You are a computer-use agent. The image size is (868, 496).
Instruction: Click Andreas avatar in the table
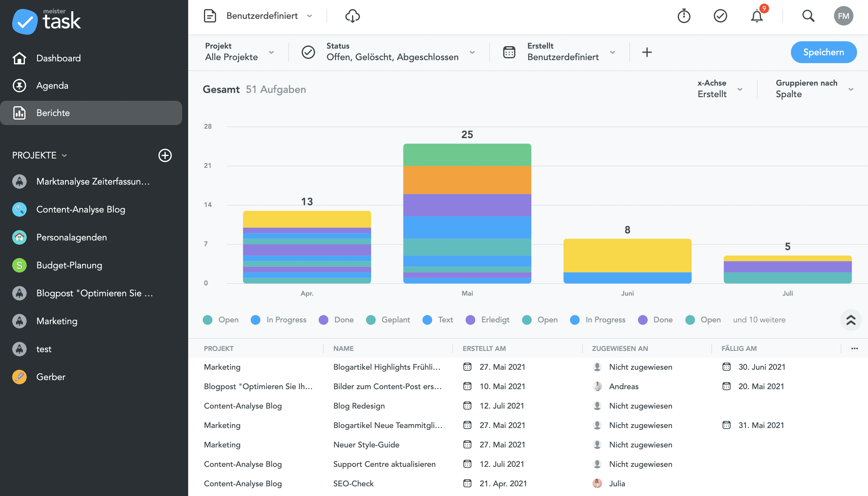tap(597, 386)
